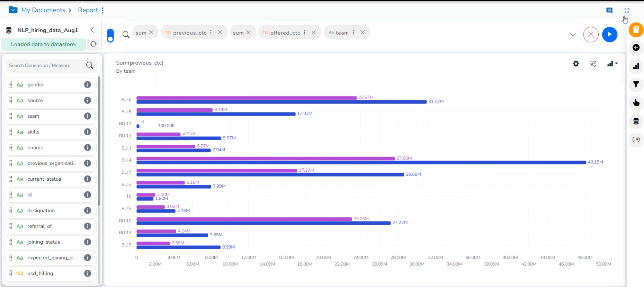Click the red clear search circle button
This screenshot has width=644, height=287.
click(x=591, y=34)
